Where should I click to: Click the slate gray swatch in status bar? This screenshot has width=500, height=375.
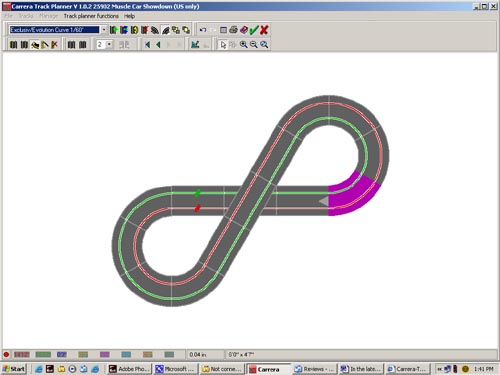tap(169, 354)
